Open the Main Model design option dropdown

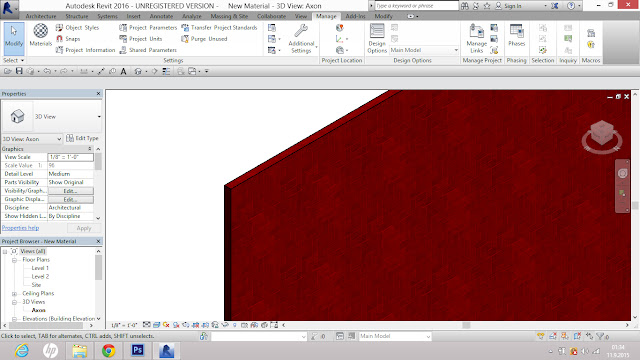coord(424,50)
